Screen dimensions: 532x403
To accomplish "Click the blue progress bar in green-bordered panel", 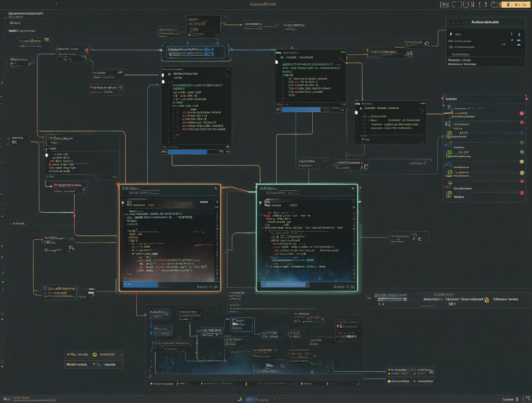I will (x=283, y=285).
